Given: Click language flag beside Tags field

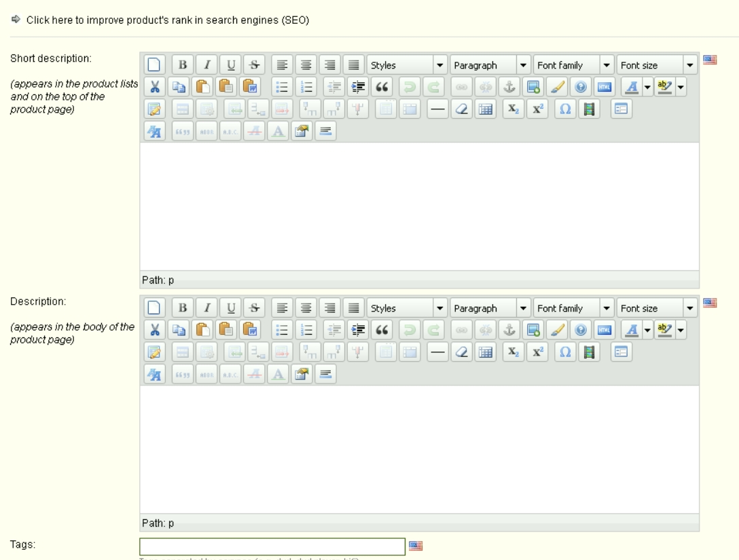Looking at the screenshot, I should tap(416, 545).
